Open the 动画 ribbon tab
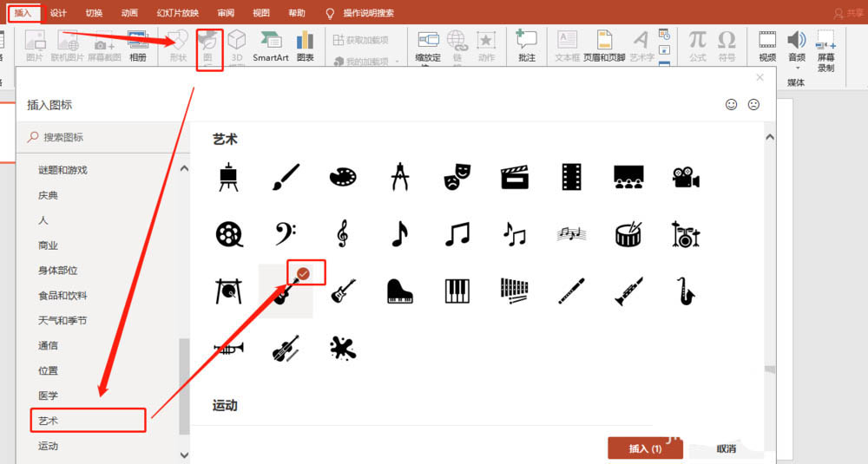868x464 pixels. 129,13
